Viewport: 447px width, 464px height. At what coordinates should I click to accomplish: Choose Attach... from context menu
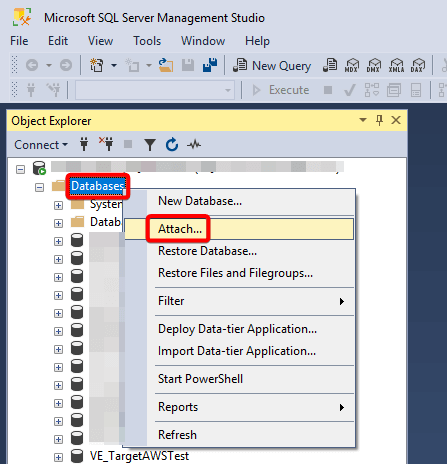pos(239,229)
